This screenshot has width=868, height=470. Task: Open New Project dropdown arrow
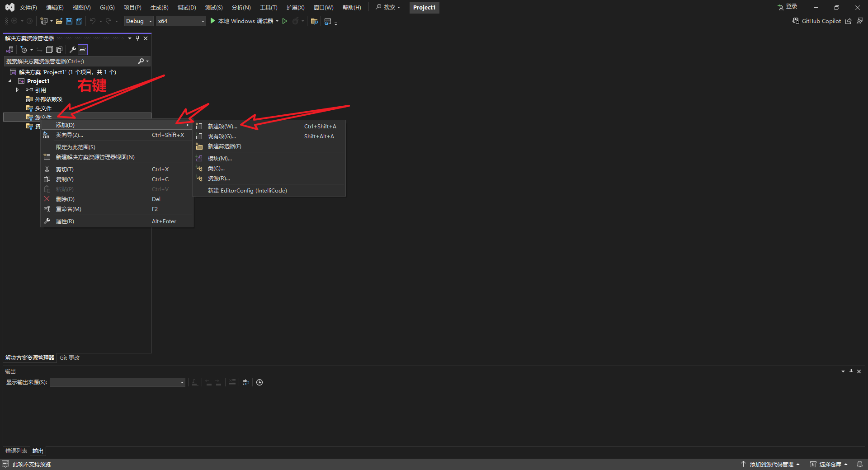coord(51,21)
